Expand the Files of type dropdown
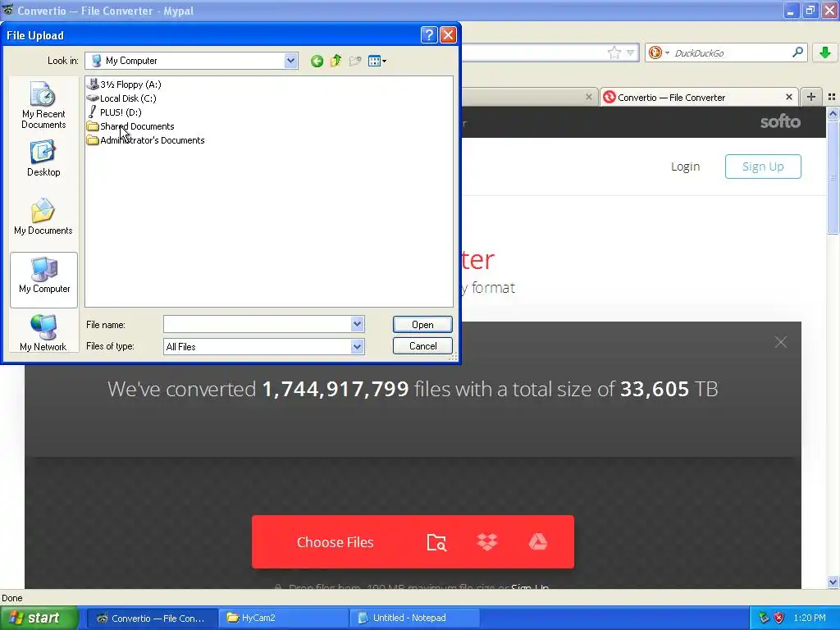Screen dimensions: 840x630 pyautogui.click(x=358, y=347)
